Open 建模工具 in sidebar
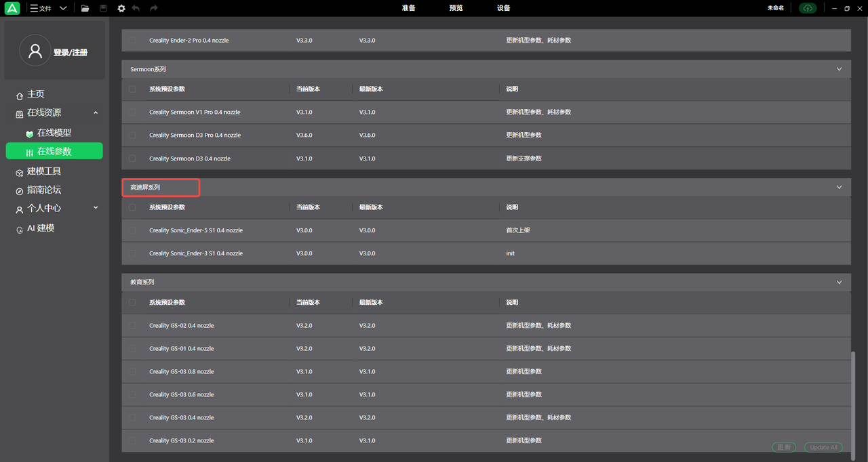Image resolution: width=868 pixels, height=462 pixels. (44, 171)
